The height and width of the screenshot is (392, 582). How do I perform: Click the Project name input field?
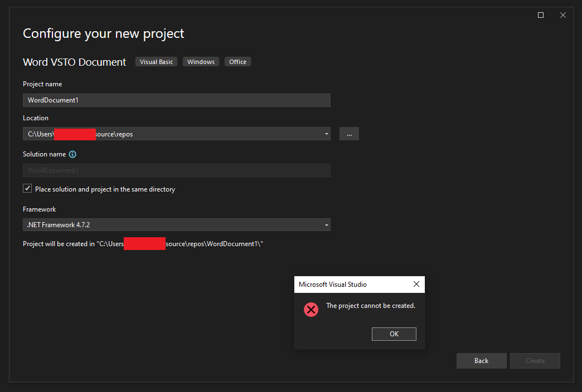(x=177, y=100)
